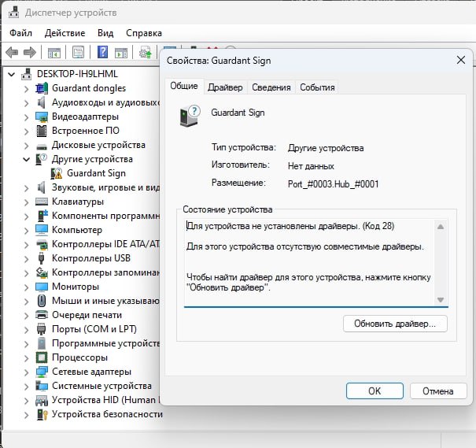Collapse the Другие устройства node

[27, 159]
